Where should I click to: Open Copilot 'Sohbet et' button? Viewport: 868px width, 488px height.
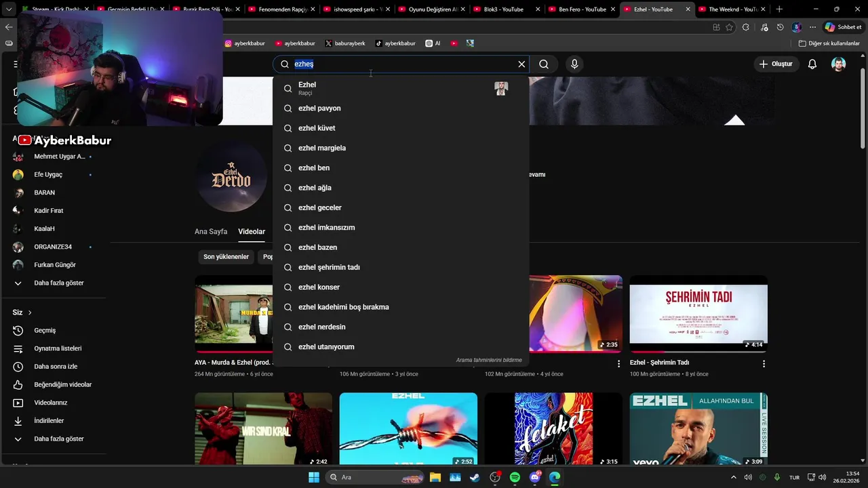[843, 27]
